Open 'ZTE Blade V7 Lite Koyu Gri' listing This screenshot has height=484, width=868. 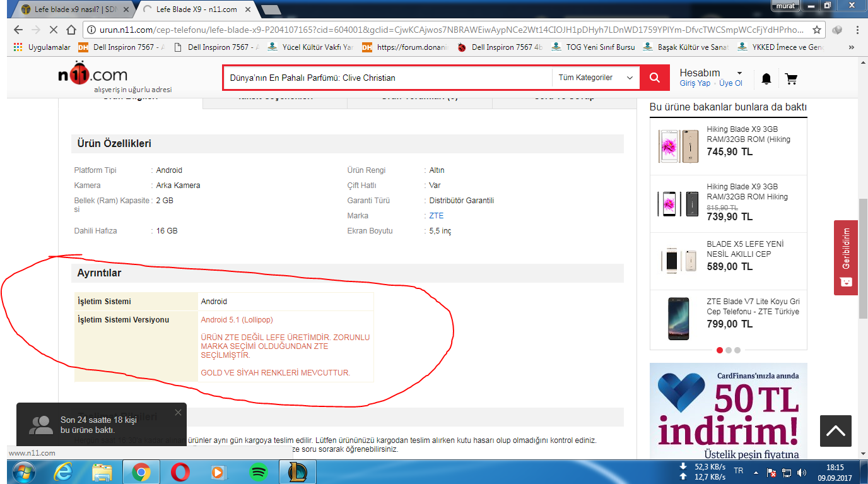[x=729, y=318]
